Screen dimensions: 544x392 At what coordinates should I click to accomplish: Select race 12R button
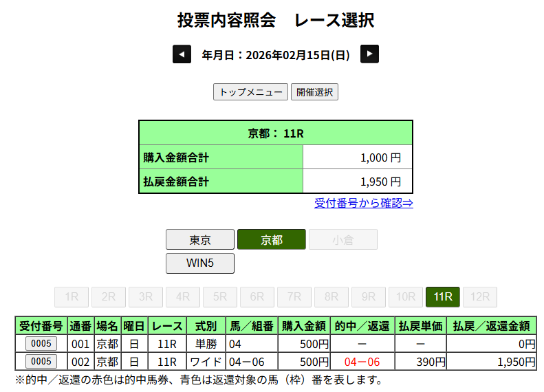[x=479, y=297]
